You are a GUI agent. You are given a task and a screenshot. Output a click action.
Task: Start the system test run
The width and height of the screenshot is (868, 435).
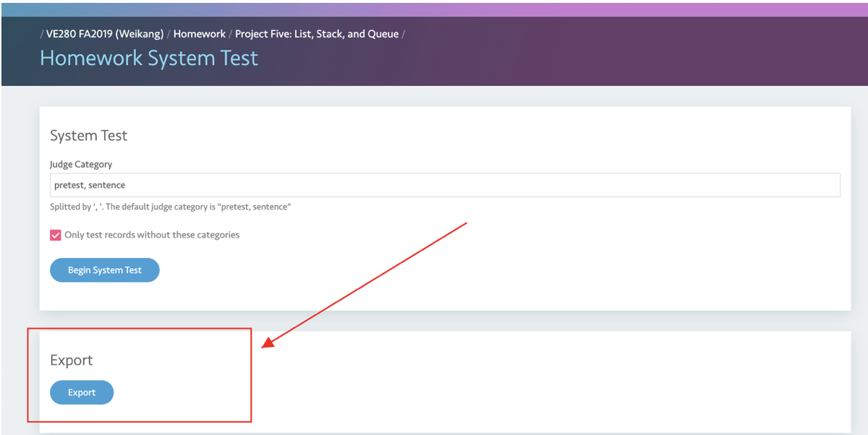tap(104, 270)
